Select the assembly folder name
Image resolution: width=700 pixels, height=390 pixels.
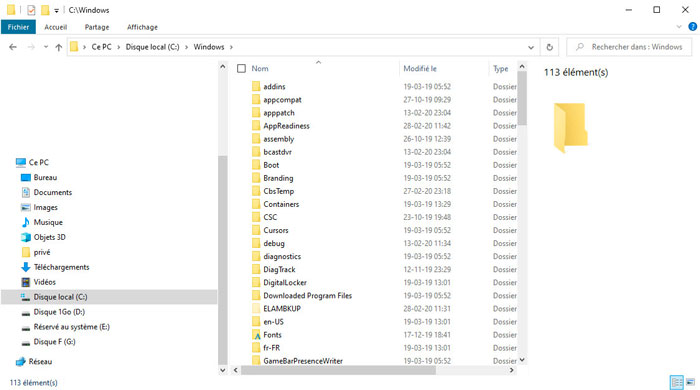279,139
